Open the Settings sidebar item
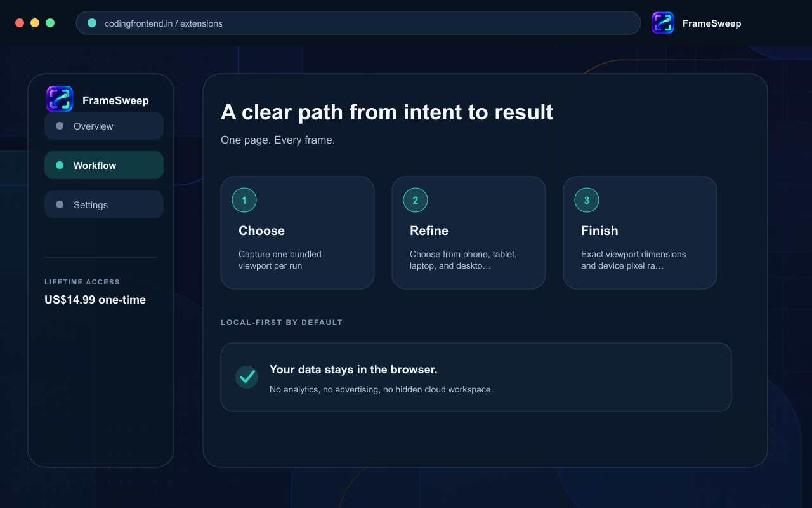 (104, 204)
